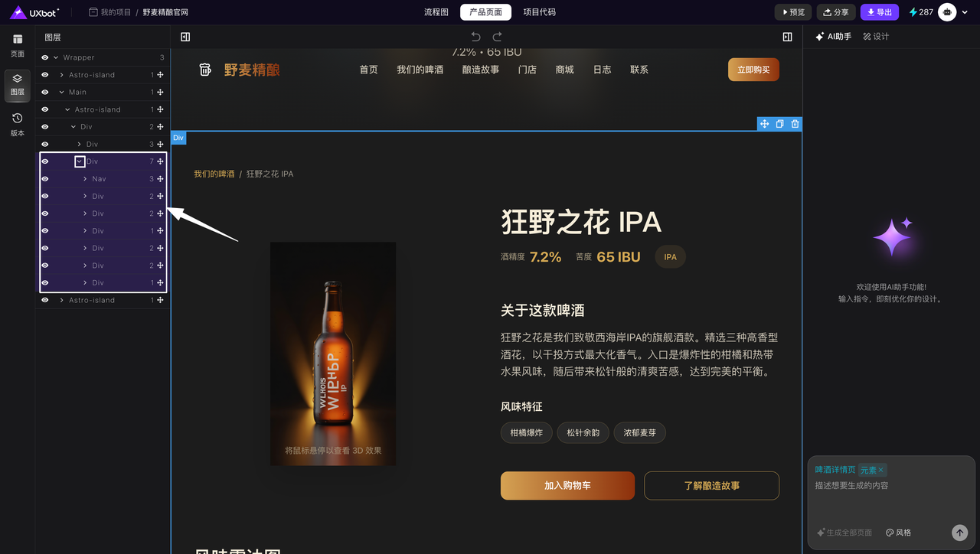Click the redo arrow in canvas toolbar
This screenshot has height=554, width=980.
[497, 37]
